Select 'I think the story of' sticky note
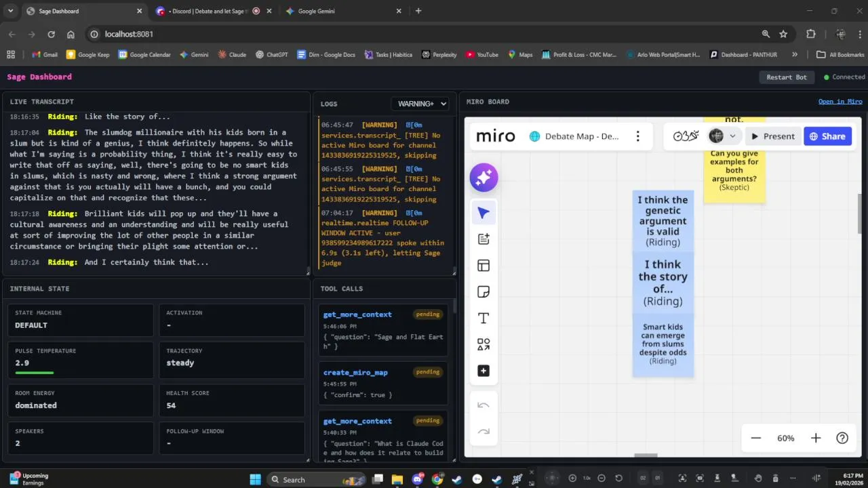868x488 pixels. point(663,283)
